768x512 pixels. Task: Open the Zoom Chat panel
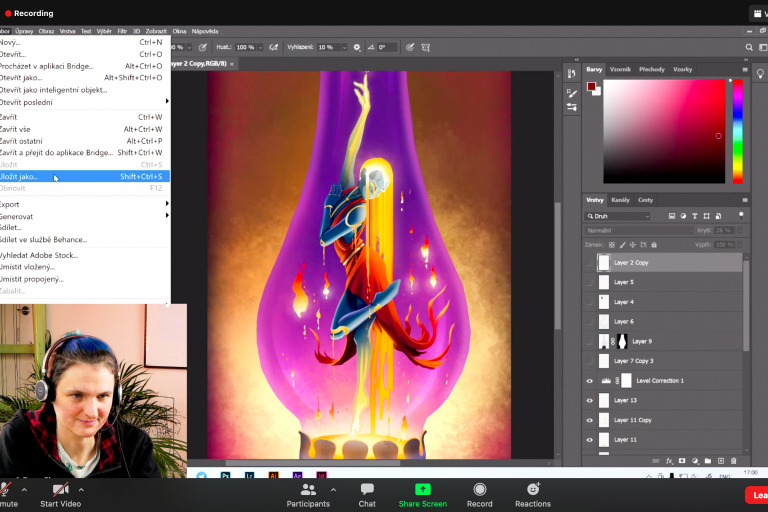tap(367, 494)
